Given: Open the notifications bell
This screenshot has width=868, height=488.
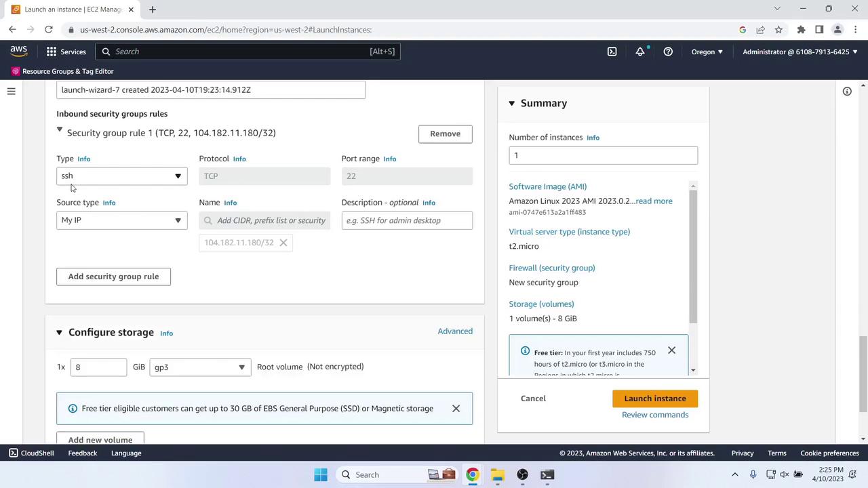Looking at the screenshot, I should coord(640,52).
